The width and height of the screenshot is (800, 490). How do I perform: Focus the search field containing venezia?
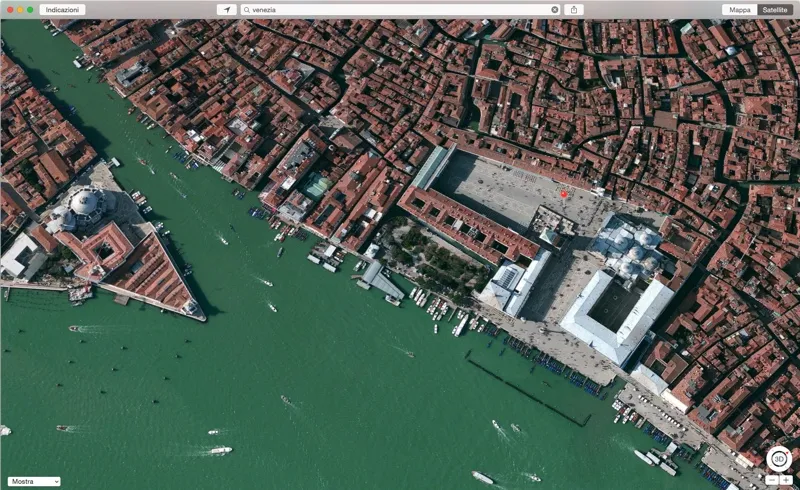(x=400, y=10)
